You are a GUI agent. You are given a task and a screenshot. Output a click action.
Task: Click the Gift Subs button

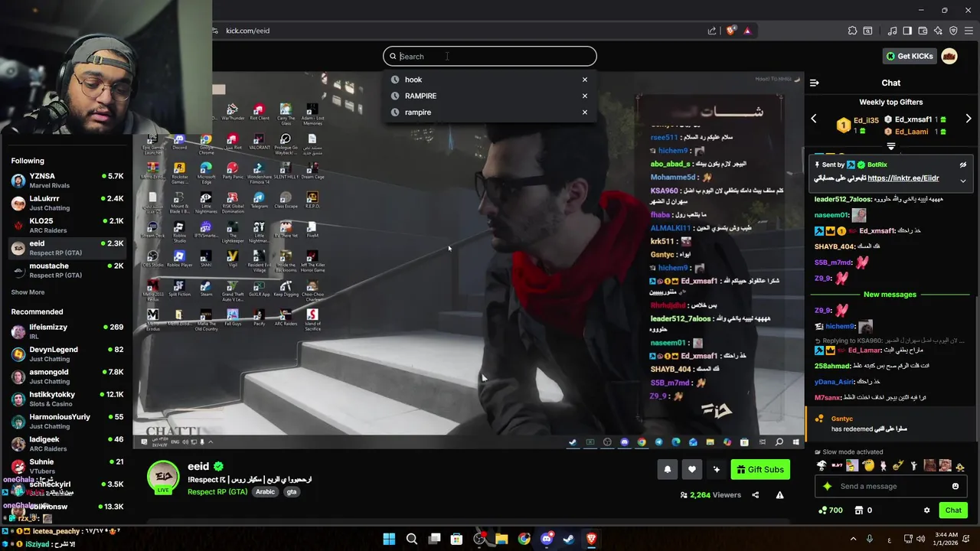coord(760,470)
